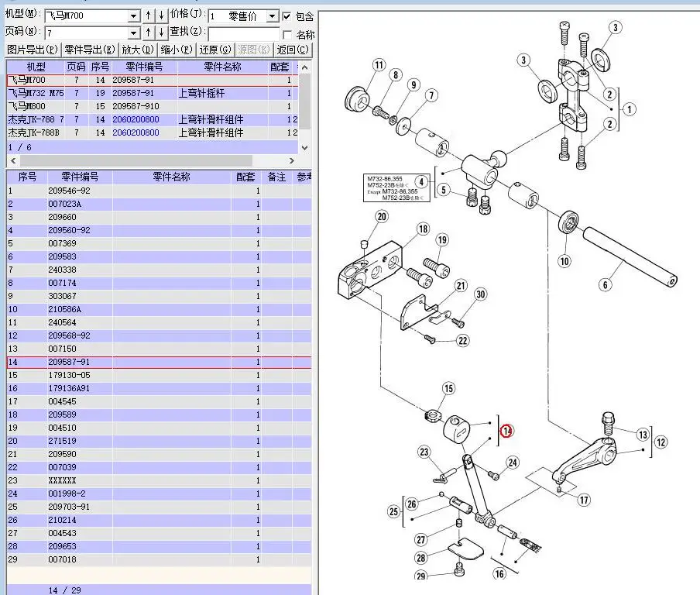Screen dimensions: 700x595
Task: Open the 机型 model dropdown
Action: [x=133, y=15]
